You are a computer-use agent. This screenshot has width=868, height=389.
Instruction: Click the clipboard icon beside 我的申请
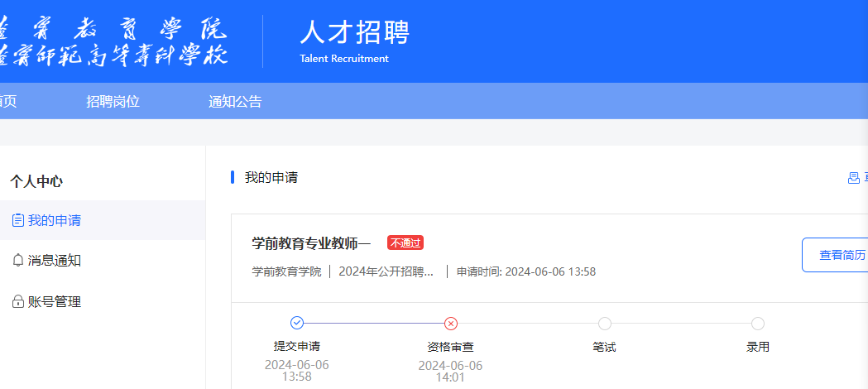click(x=18, y=221)
